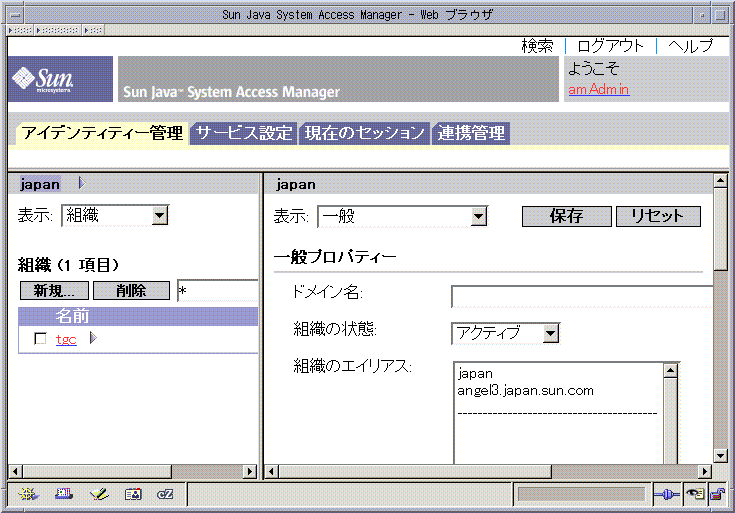This screenshot has width=735, height=513.
Task: Maximize the browser window
Action: coord(720,15)
